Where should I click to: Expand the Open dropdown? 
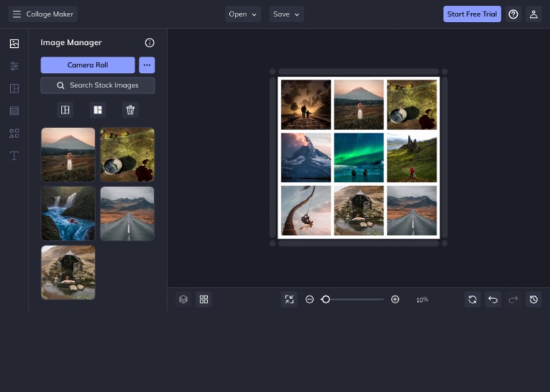[243, 14]
